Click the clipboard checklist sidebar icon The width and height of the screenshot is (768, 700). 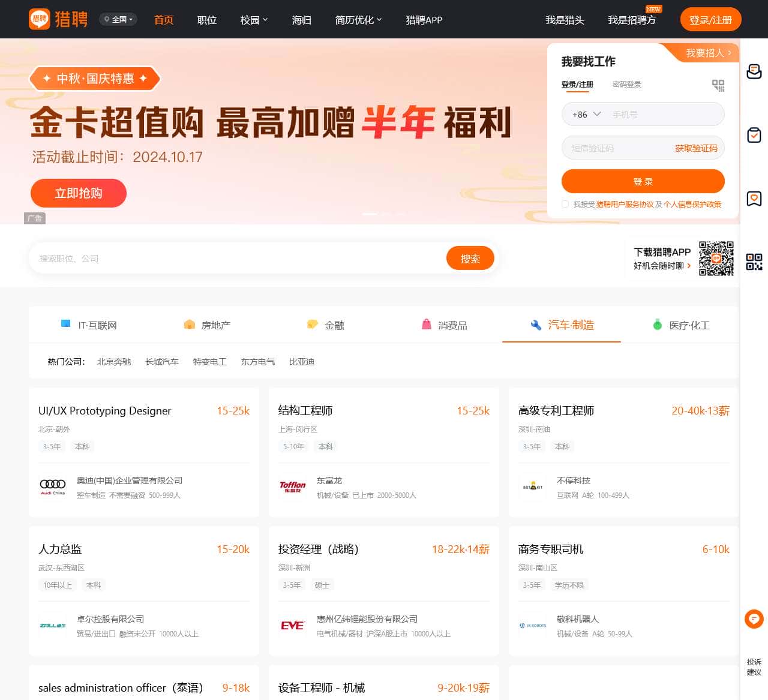[754, 135]
